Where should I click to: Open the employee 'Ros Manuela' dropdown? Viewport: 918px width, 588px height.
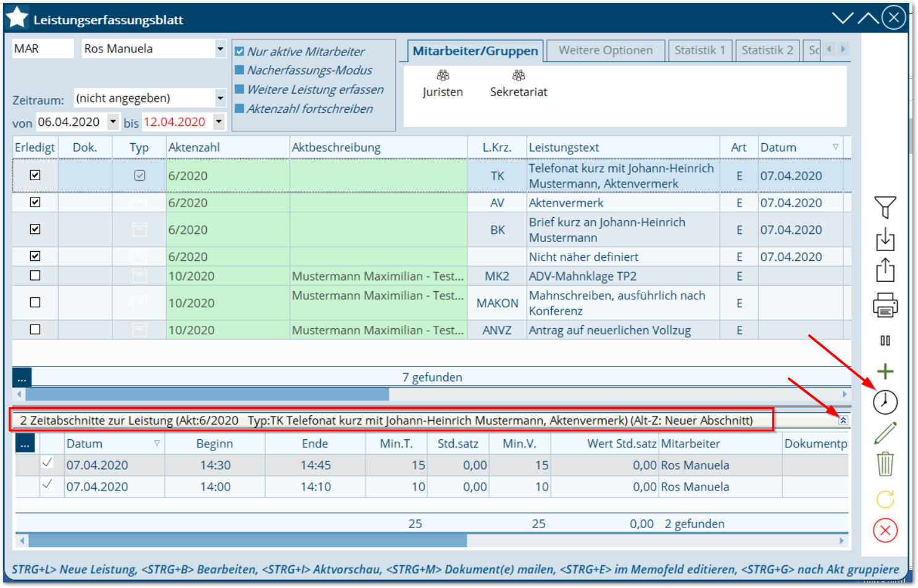pos(220,48)
